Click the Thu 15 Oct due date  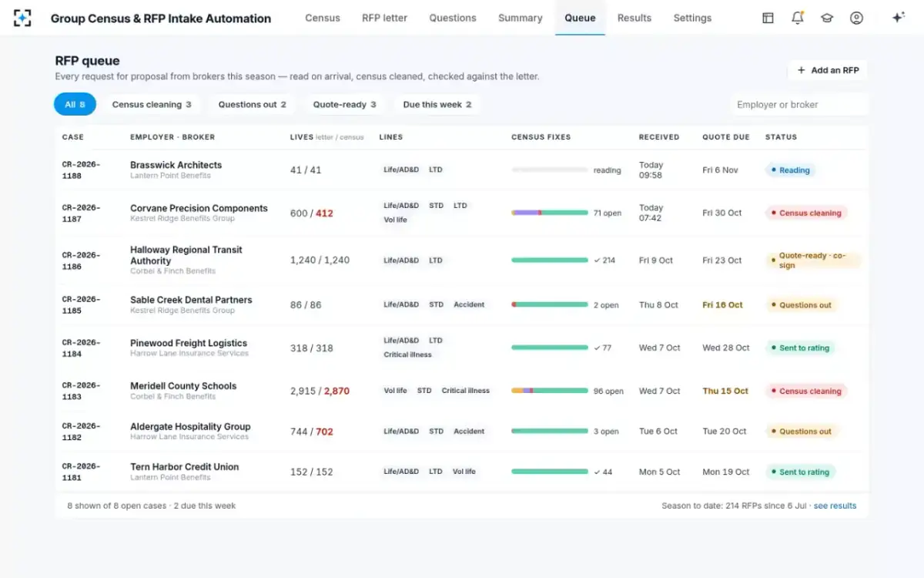click(x=725, y=391)
